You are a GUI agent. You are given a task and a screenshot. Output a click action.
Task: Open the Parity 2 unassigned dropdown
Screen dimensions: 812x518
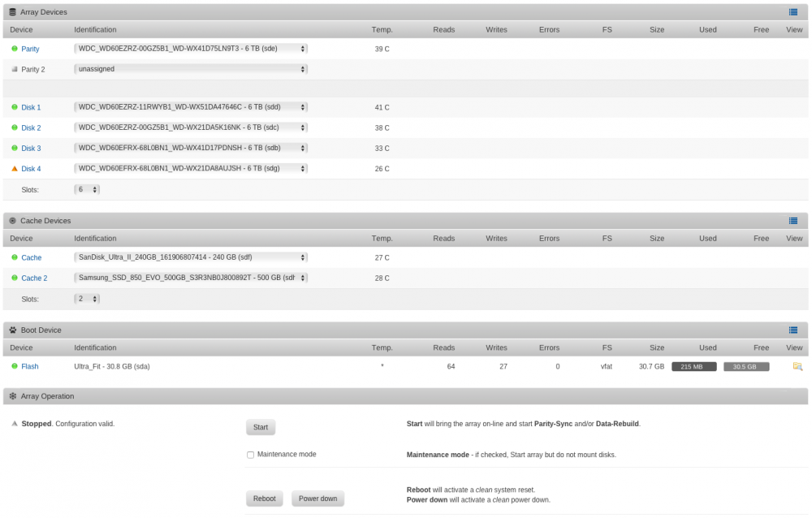(x=191, y=69)
